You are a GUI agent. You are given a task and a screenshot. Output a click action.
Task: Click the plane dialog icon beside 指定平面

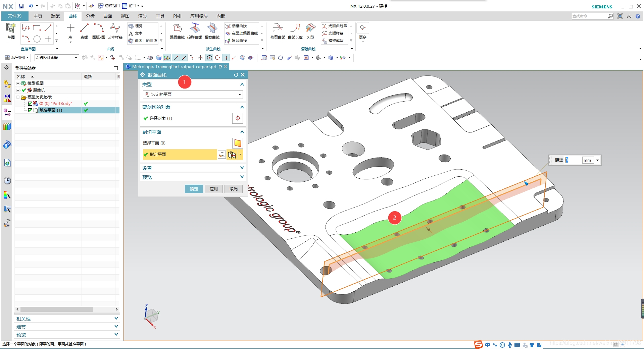tap(222, 155)
